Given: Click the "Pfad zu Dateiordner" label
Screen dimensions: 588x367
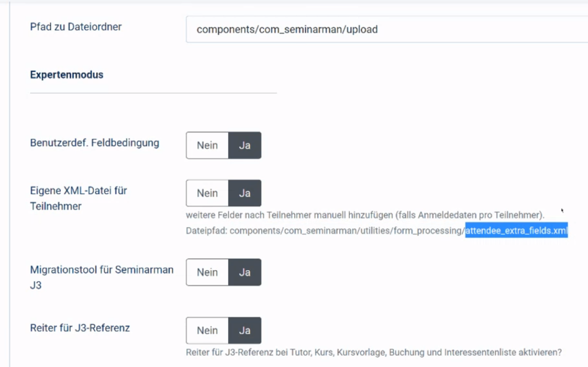Looking at the screenshot, I should (75, 27).
